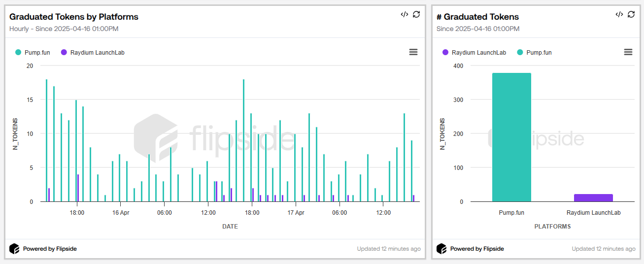Image resolution: width=644 pixels, height=264 pixels.
Task: Refresh the Graduated Tokens by Platforms chart
Action: (x=416, y=14)
